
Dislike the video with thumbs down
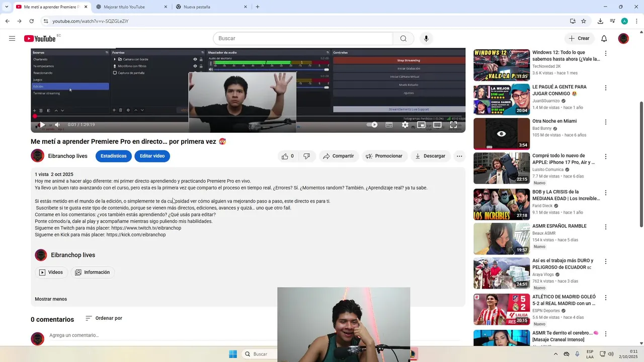tap(306, 156)
